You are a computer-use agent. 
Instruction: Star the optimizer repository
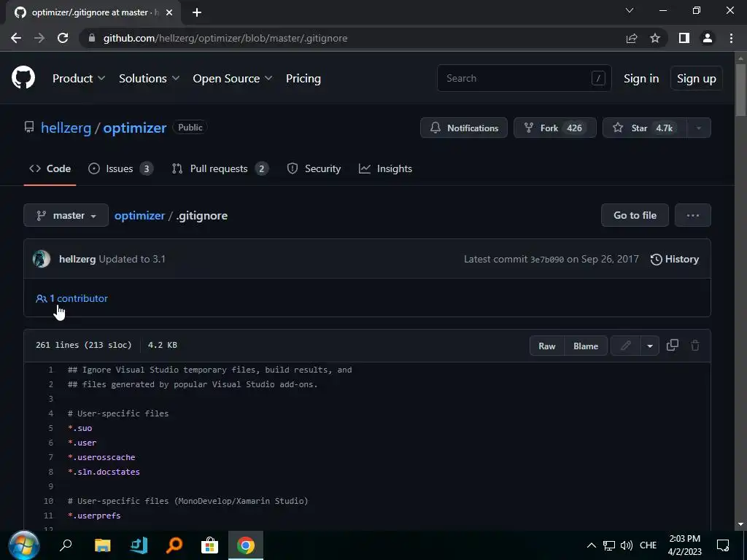pyautogui.click(x=645, y=128)
